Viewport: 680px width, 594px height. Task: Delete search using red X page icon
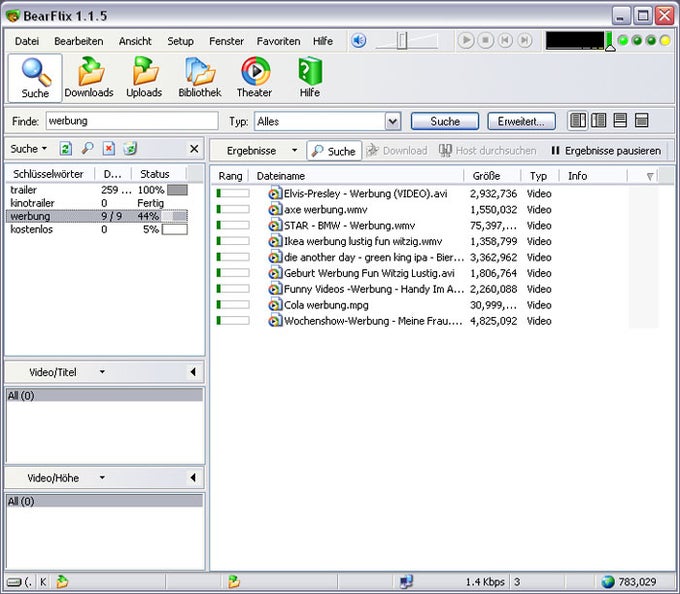(x=109, y=149)
